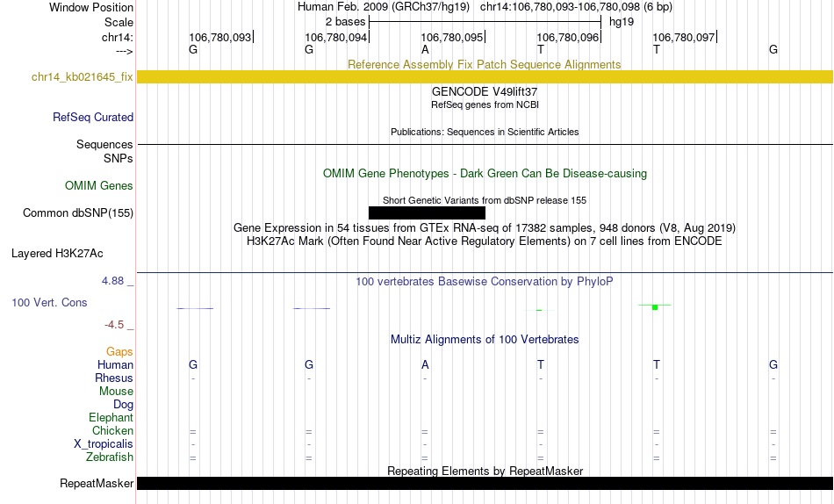Select the Elephant species label
Screen dimensions: 834x504
pyautogui.click(x=111, y=417)
